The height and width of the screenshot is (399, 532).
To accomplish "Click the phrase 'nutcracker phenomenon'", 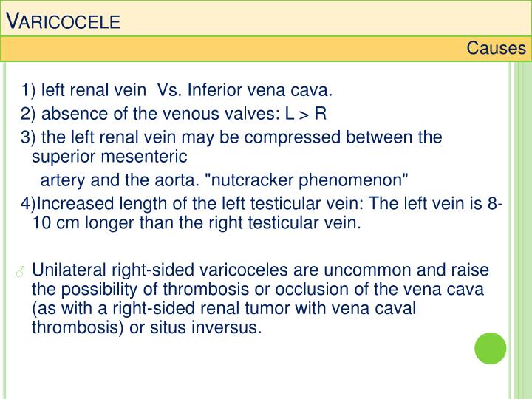I will [307, 180].
